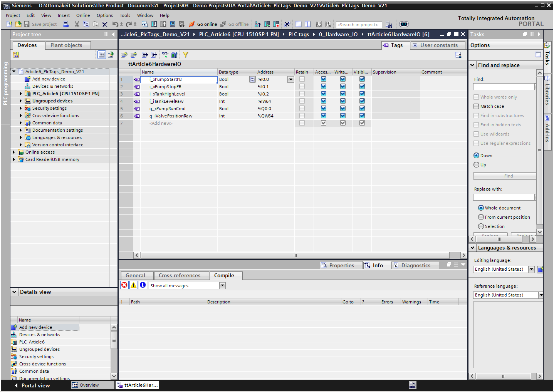Click the Print toolbar icon
The image size is (554, 392).
pos(66,24)
